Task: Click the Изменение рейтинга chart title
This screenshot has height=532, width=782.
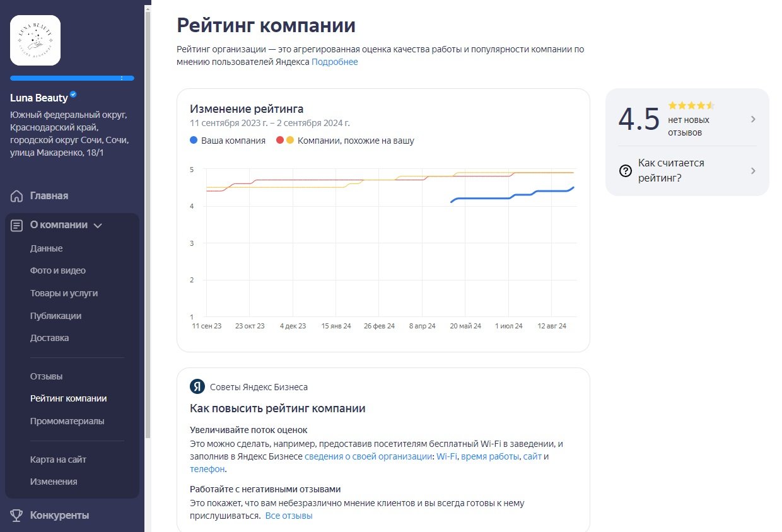Action: (247, 109)
